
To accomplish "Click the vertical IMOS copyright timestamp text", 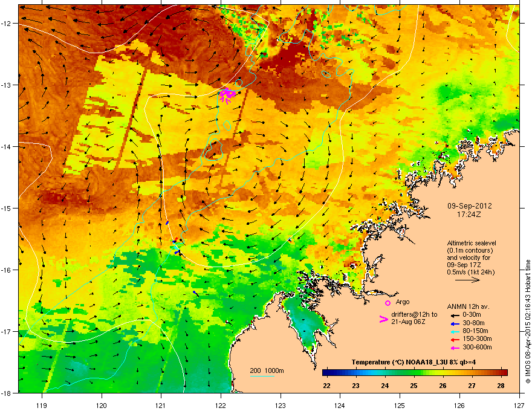I will (x=528, y=322).
